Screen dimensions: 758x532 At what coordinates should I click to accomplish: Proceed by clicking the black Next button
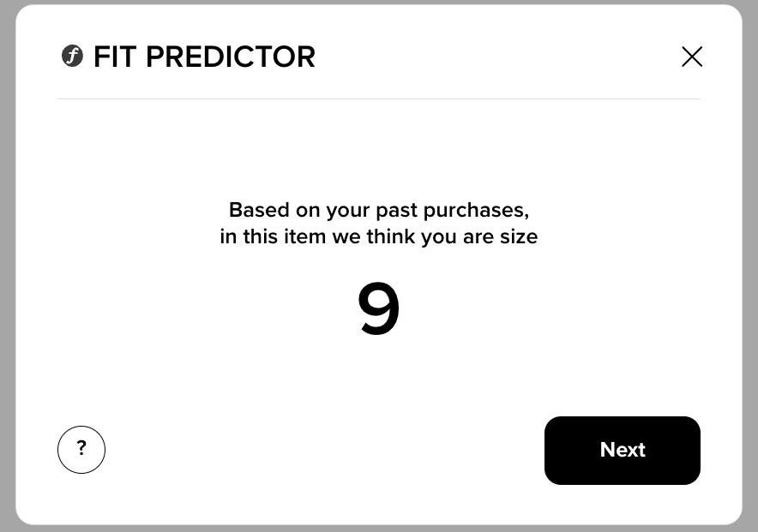click(623, 451)
